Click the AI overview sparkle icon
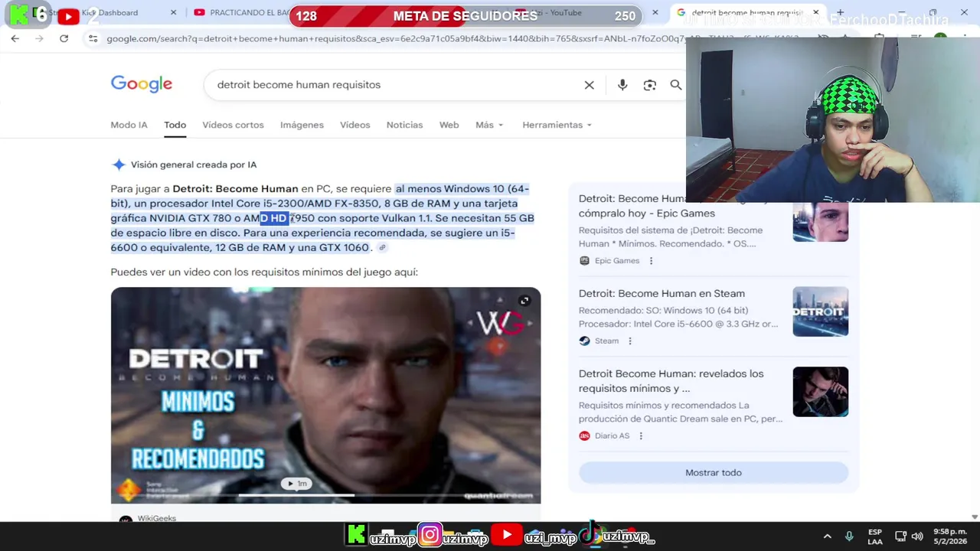Viewport: 980px width, 551px height. tap(118, 165)
